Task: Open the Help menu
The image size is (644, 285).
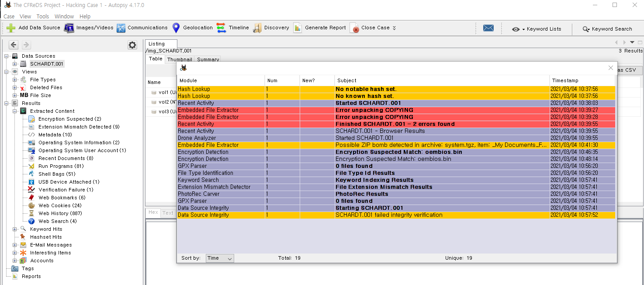Action: tap(85, 17)
